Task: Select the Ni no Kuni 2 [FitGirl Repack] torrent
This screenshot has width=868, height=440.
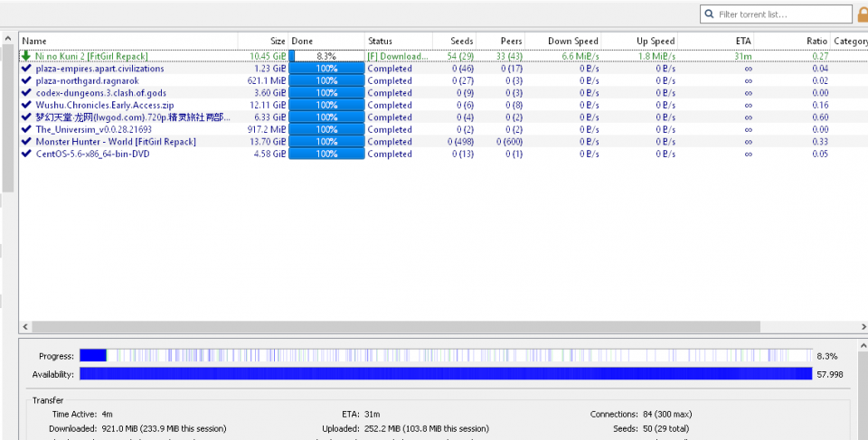Action: pyautogui.click(x=91, y=56)
